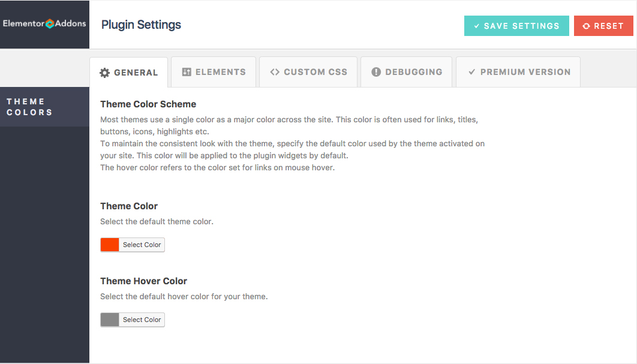Screen dimensions: 637x364
Task: Click the gear icon on General tab
Action: [105, 73]
